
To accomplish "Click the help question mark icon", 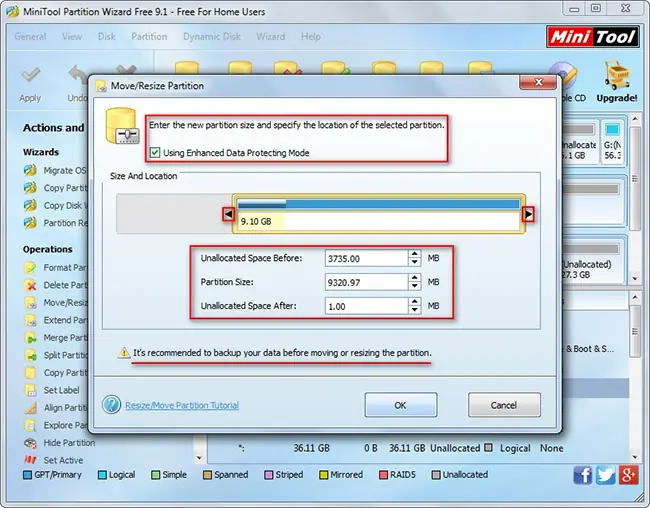I will [x=111, y=404].
